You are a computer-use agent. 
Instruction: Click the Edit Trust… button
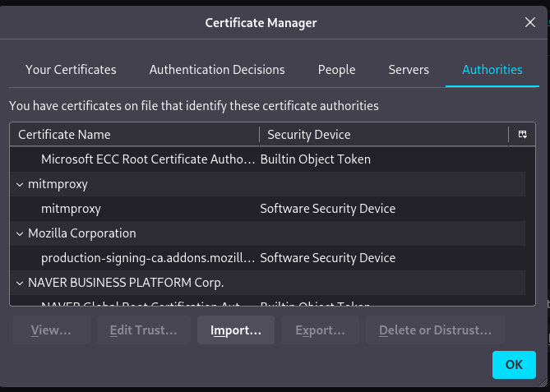pyautogui.click(x=144, y=330)
